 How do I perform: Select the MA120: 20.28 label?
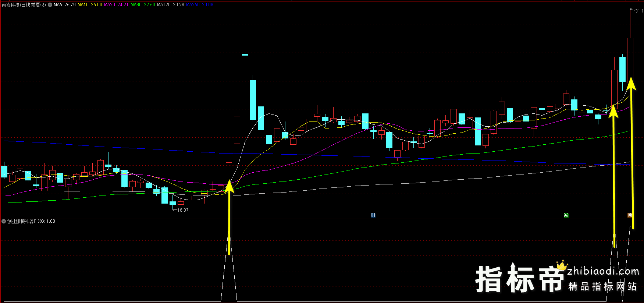171,5
